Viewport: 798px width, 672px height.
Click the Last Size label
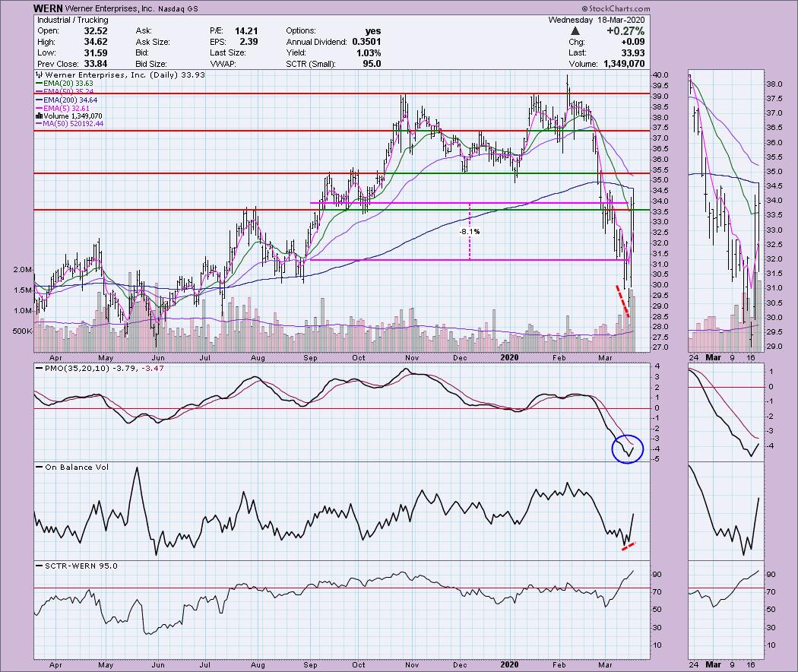pyautogui.click(x=227, y=53)
